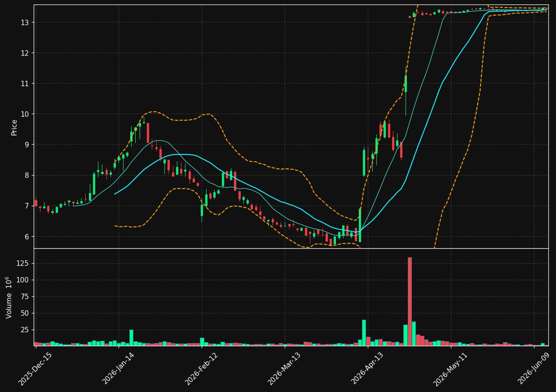Click the price tick label 7
Image resolution: width=556 pixels, height=392 pixels.
point(27,206)
